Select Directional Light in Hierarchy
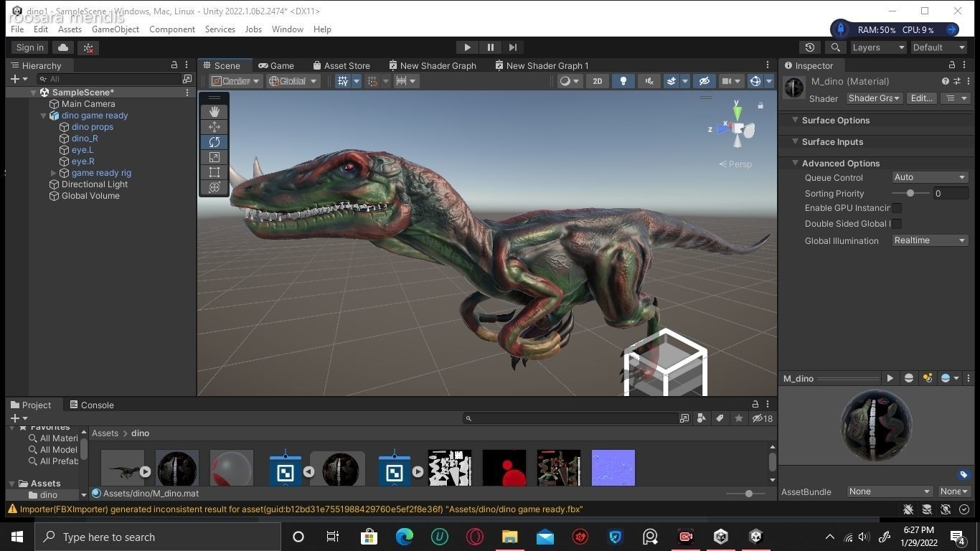Image resolution: width=980 pixels, height=551 pixels. 95,184
